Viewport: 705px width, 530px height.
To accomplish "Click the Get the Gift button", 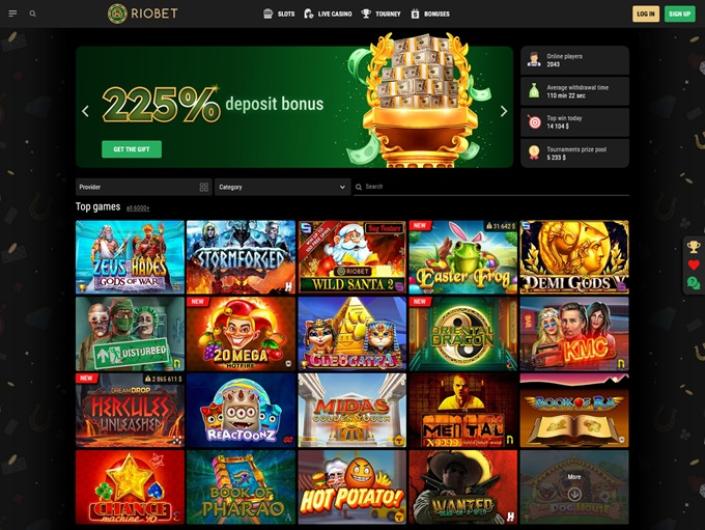I will pyautogui.click(x=132, y=149).
